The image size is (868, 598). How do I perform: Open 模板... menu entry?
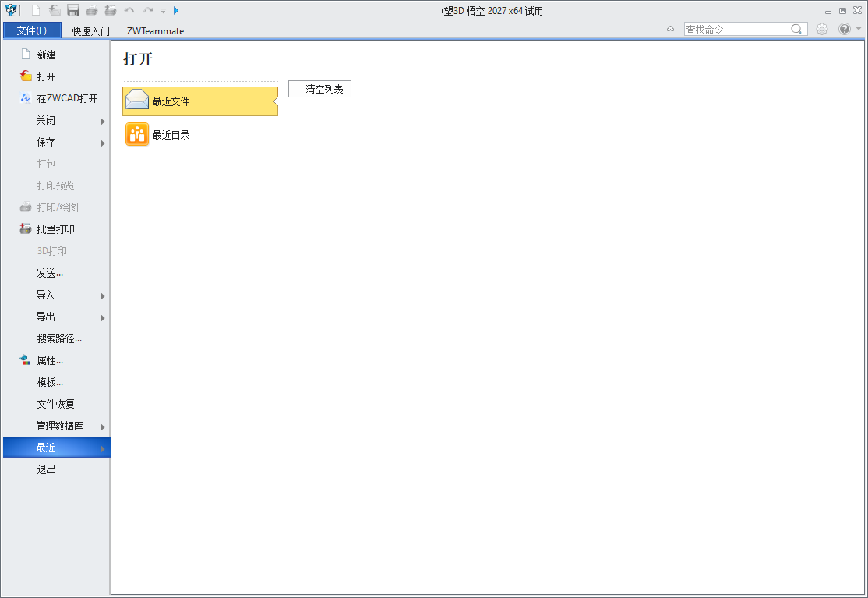click(56, 382)
